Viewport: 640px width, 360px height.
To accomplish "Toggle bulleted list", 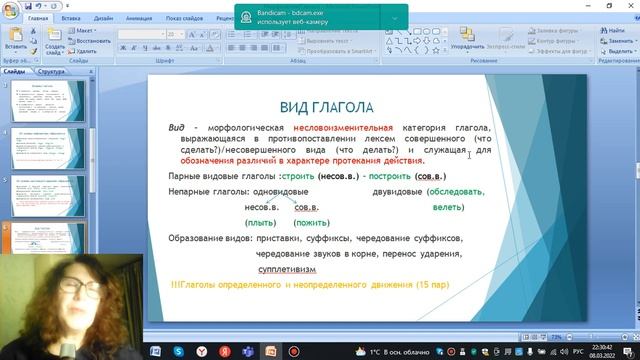I will click(x=233, y=35).
